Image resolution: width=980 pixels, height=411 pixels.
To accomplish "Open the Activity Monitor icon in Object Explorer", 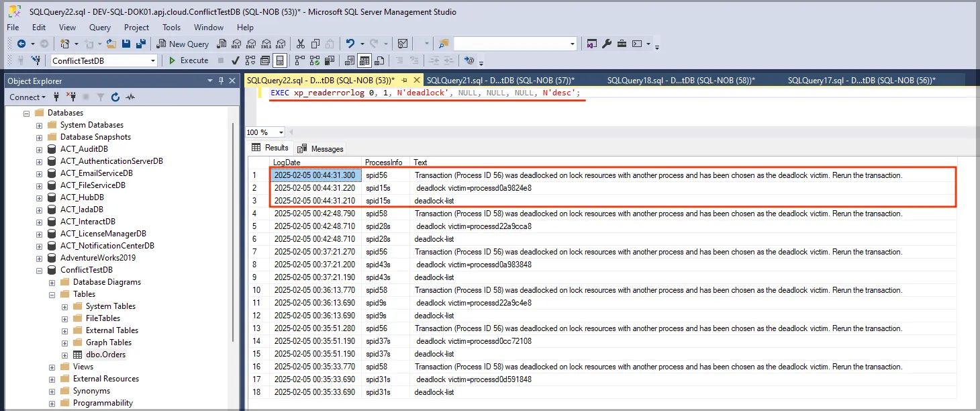I will [130, 97].
